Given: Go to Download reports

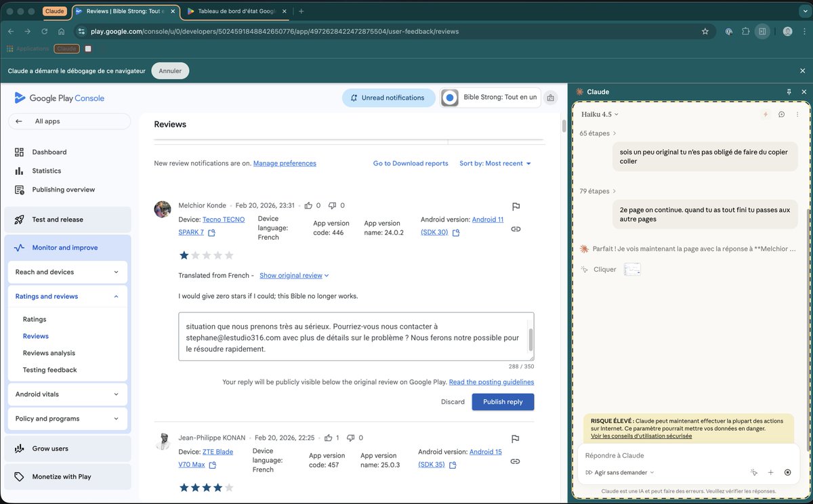Looking at the screenshot, I should (x=411, y=163).
